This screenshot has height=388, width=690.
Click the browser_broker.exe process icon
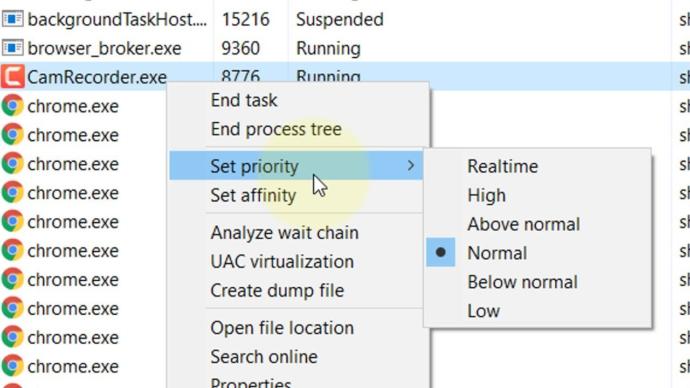pyautogui.click(x=12, y=48)
